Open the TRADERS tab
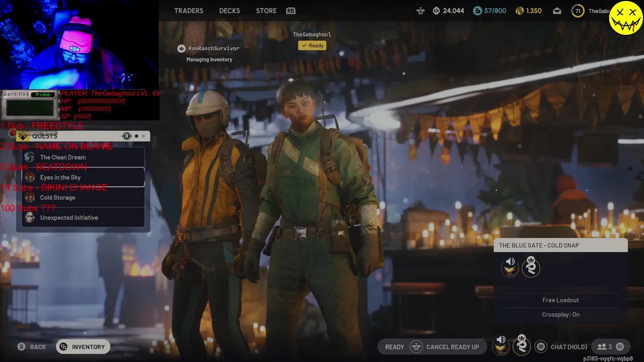644x362 pixels. pyautogui.click(x=189, y=11)
